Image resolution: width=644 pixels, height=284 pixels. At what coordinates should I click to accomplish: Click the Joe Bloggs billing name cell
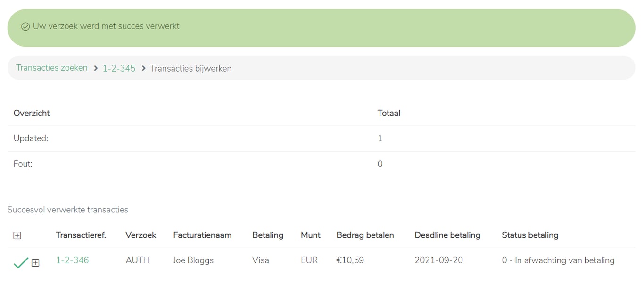click(193, 260)
